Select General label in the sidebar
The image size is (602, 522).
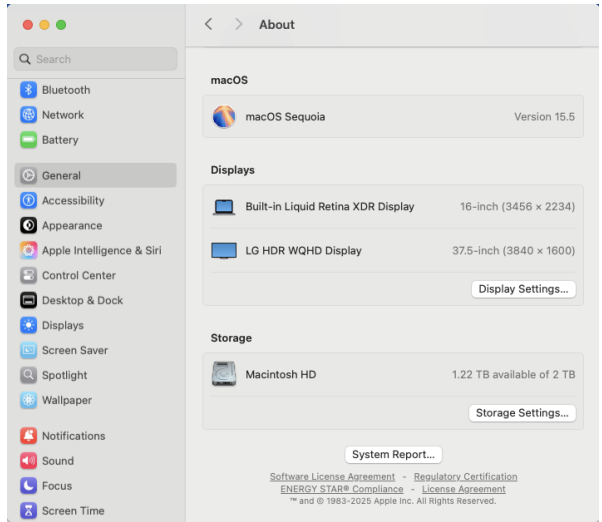pos(61,176)
